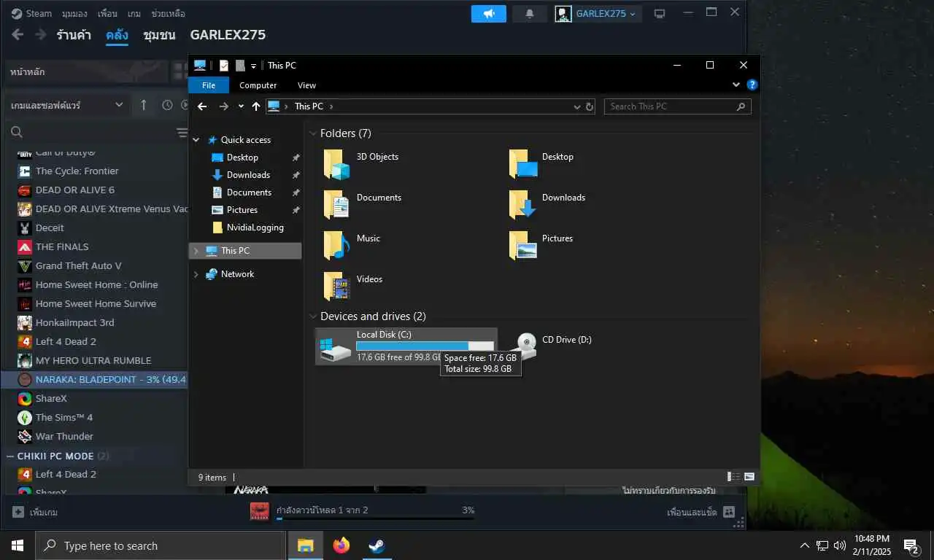Click the Search This PC field
This screenshot has height=560, width=934.
(x=677, y=106)
